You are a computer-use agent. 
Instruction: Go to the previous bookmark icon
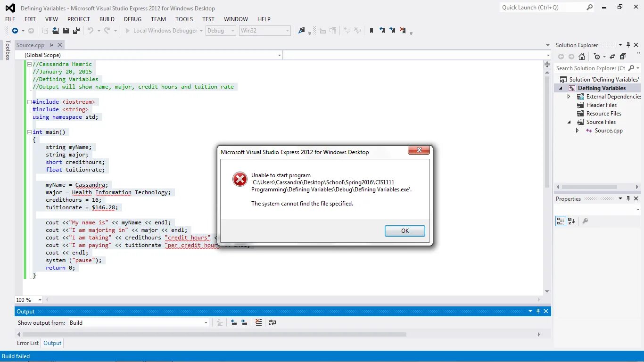coord(382,31)
